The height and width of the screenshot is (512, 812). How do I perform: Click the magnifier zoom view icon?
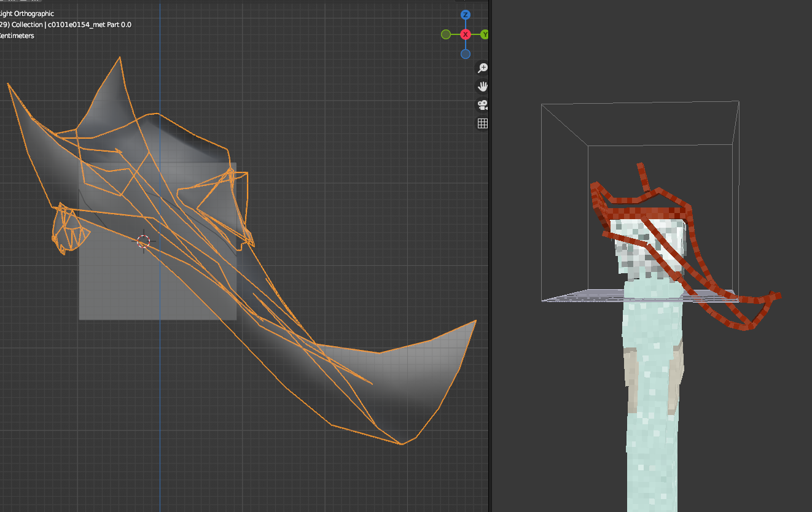click(483, 68)
